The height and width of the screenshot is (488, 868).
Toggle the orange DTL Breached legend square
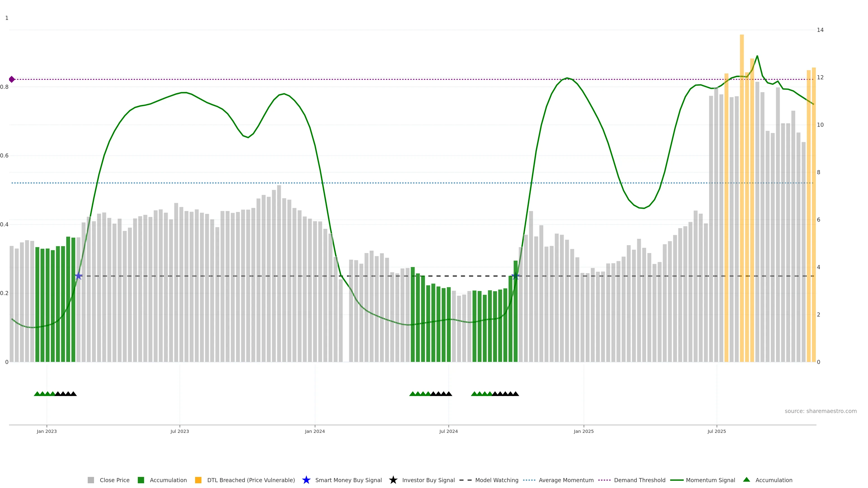198,480
